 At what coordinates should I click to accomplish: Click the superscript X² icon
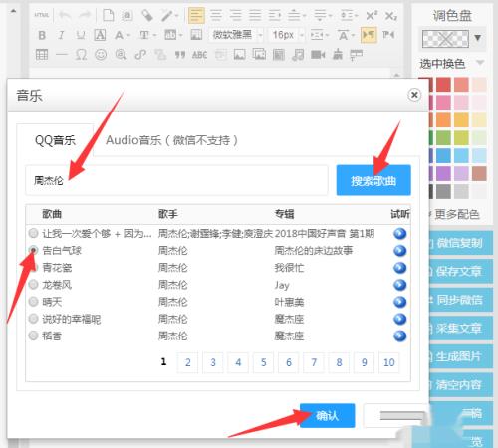372,15
